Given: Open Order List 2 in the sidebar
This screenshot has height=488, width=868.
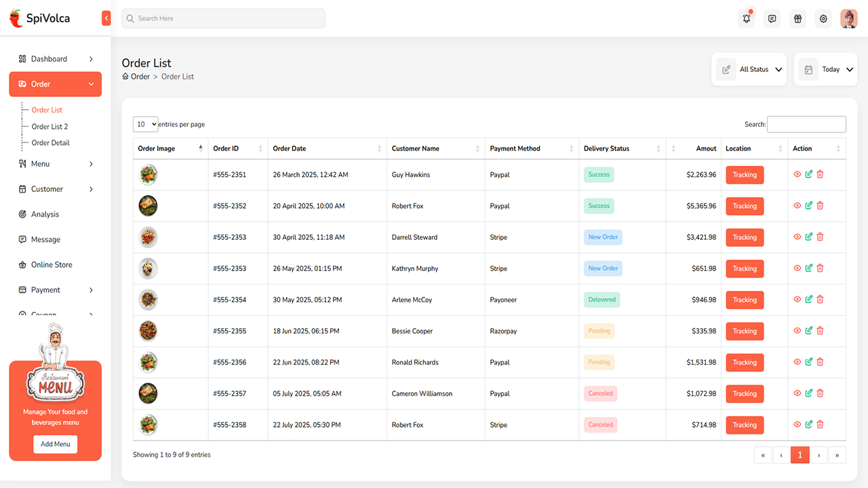Looking at the screenshot, I should [50, 127].
